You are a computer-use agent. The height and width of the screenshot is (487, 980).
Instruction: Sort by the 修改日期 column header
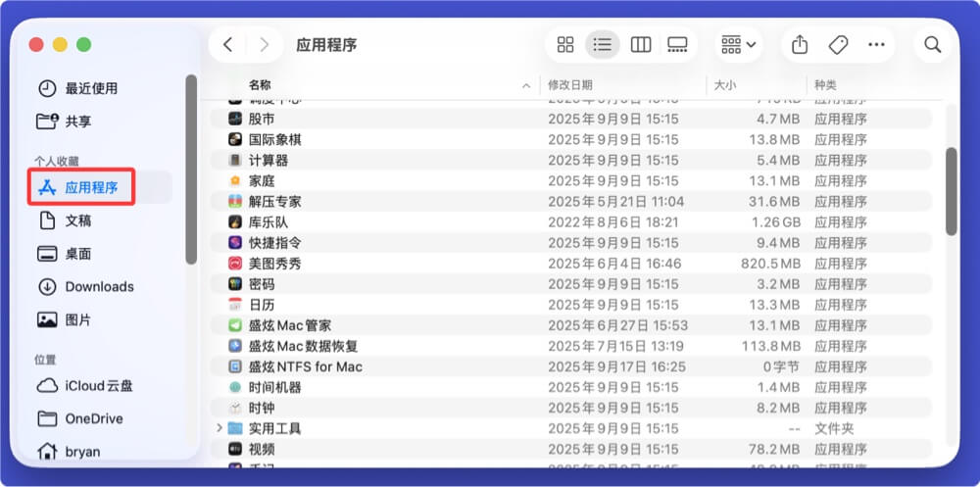pos(570,85)
